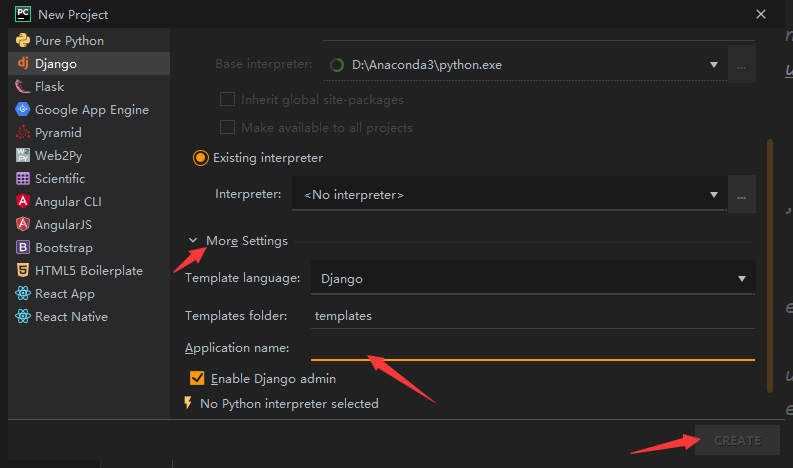Click the HTML5 Boilerplate icon
The width and height of the screenshot is (793, 468).
[23, 270]
